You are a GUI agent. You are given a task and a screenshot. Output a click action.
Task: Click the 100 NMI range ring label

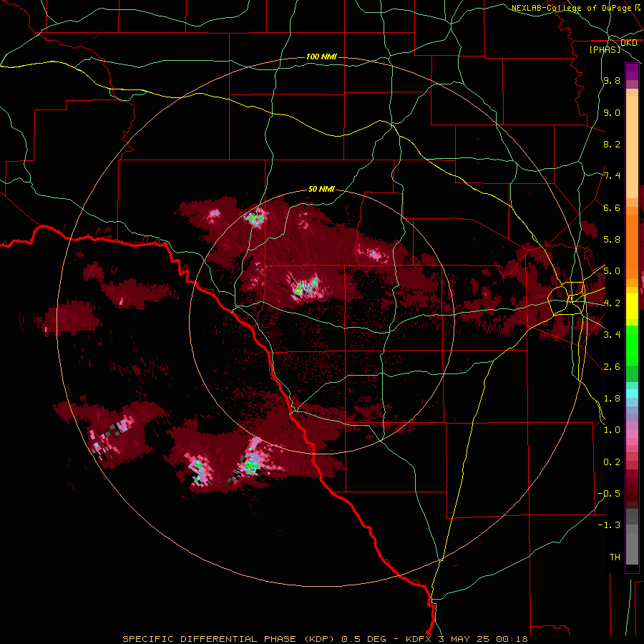tap(321, 57)
